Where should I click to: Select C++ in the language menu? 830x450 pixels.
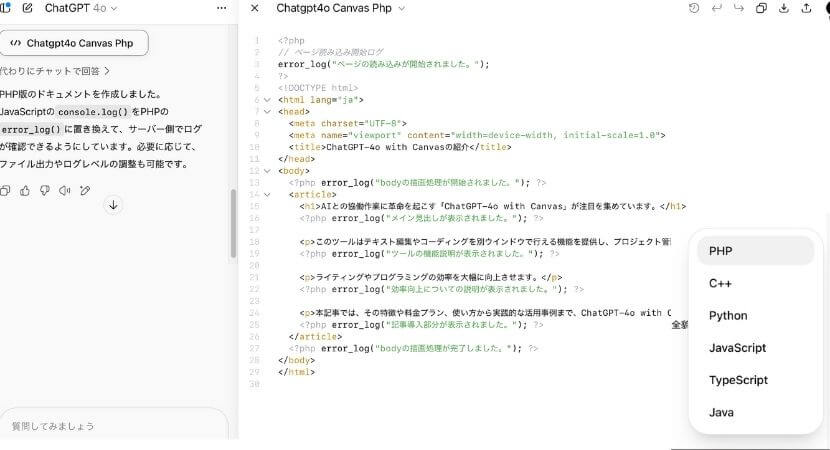755,283
